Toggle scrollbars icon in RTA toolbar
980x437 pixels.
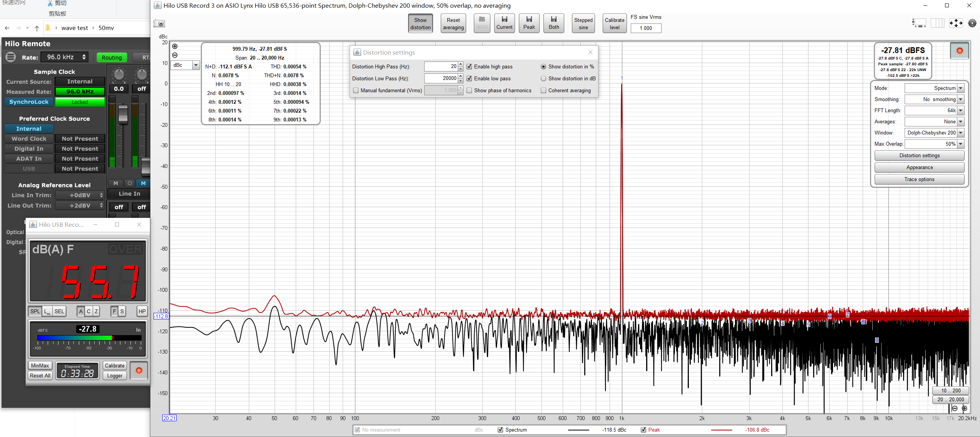[x=918, y=23]
